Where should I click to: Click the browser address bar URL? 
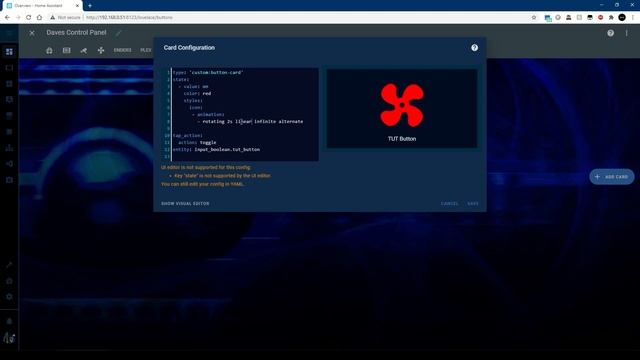tap(129, 18)
